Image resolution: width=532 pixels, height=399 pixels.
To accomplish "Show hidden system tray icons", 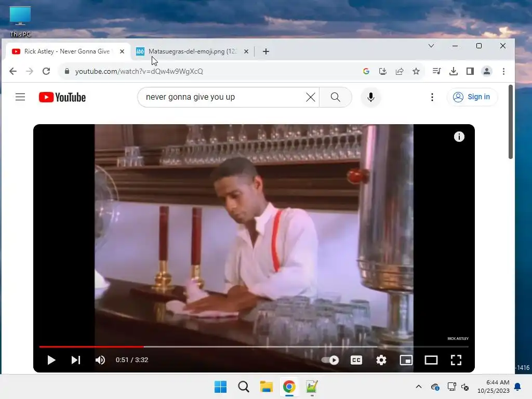I will 419,387.
